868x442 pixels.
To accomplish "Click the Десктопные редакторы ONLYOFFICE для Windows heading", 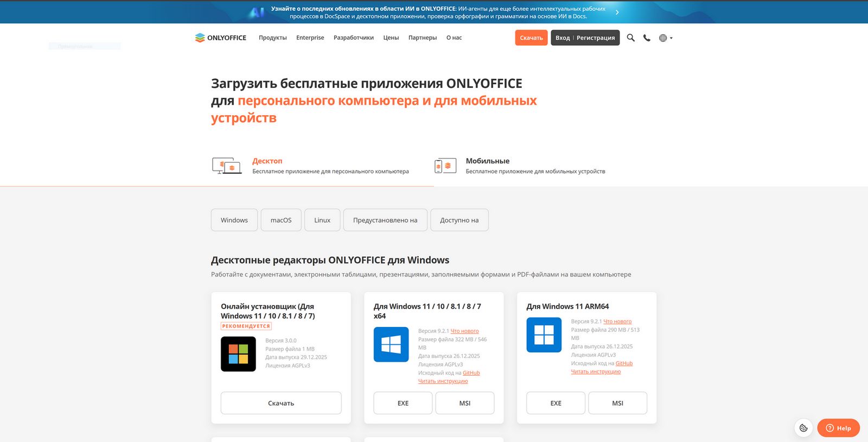I will click(x=330, y=260).
